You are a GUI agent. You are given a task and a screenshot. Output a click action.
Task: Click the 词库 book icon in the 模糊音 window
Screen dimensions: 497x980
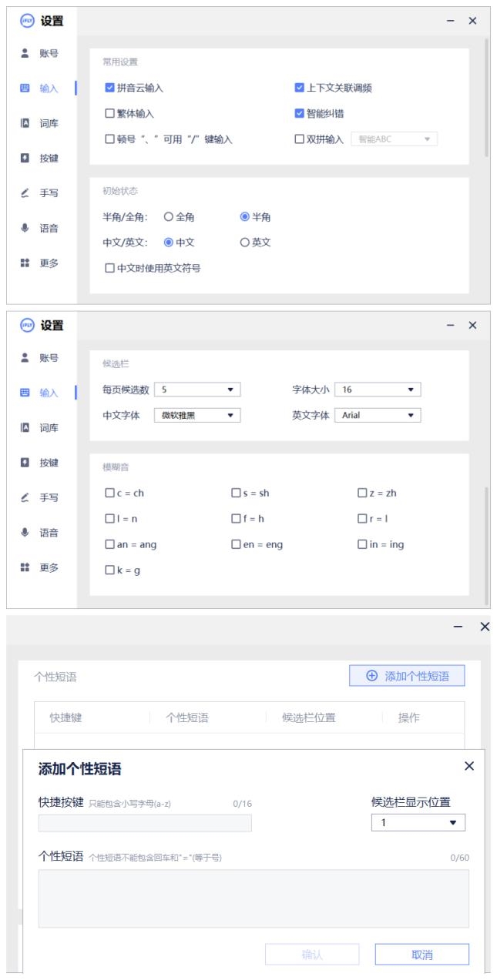(24, 427)
